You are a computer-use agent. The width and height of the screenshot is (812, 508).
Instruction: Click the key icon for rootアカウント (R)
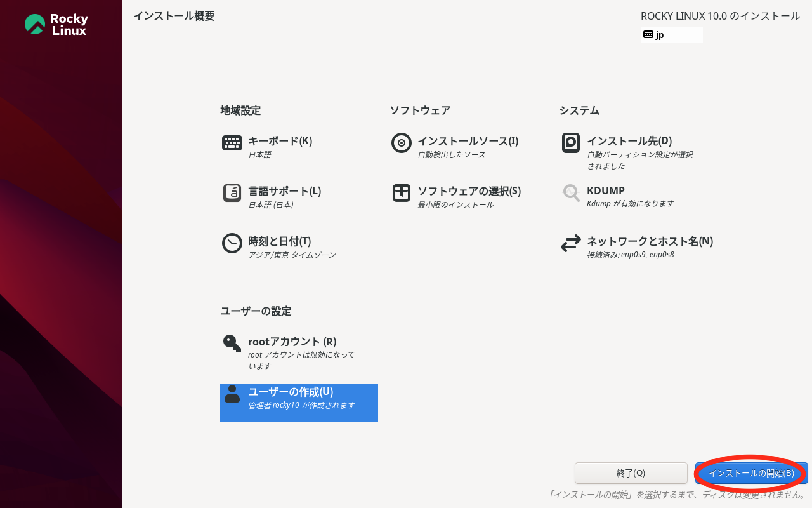tap(232, 343)
